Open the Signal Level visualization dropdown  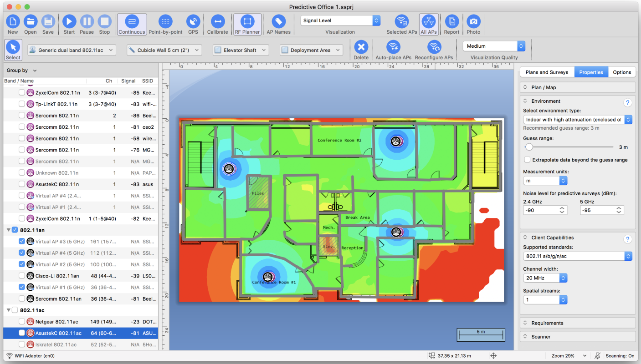click(339, 20)
